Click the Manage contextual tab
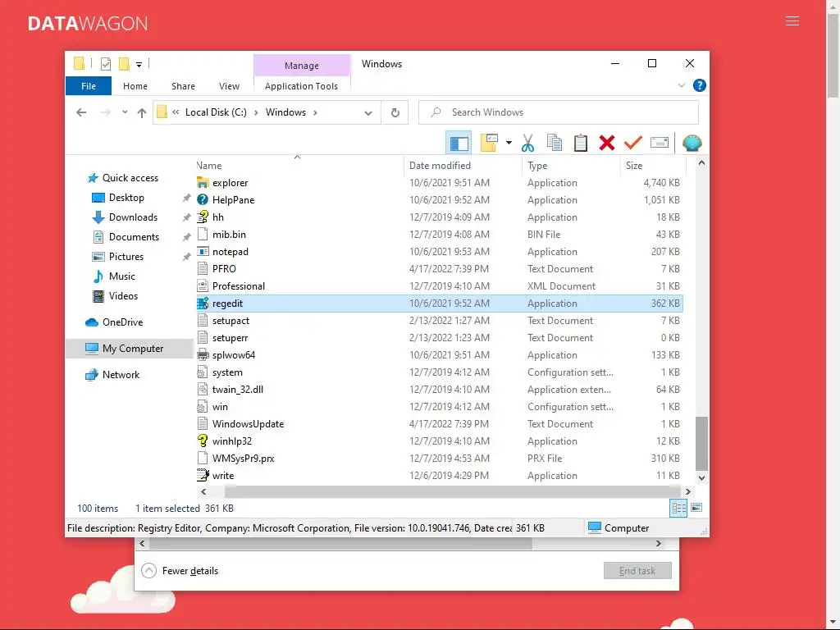The image size is (840, 630). point(302,66)
